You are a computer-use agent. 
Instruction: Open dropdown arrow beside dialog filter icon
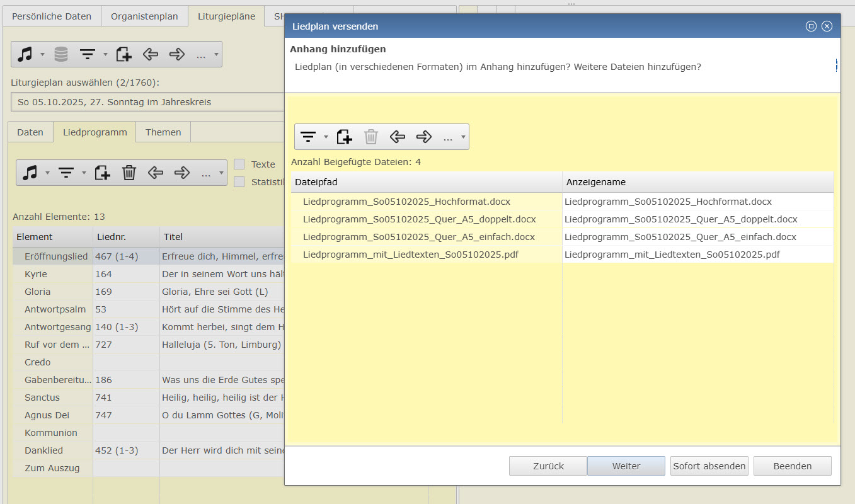[326, 137]
